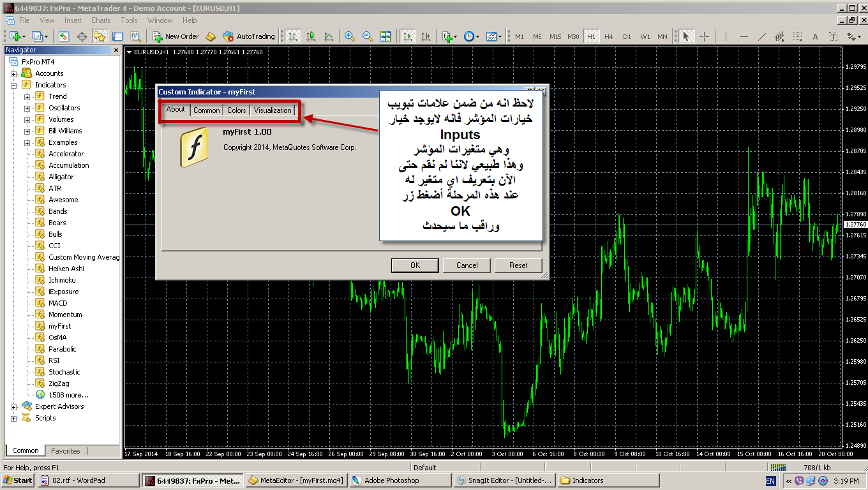Open the Favorites tab in Navigator
The width and height of the screenshot is (868, 490).
pyautogui.click(x=66, y=451)
